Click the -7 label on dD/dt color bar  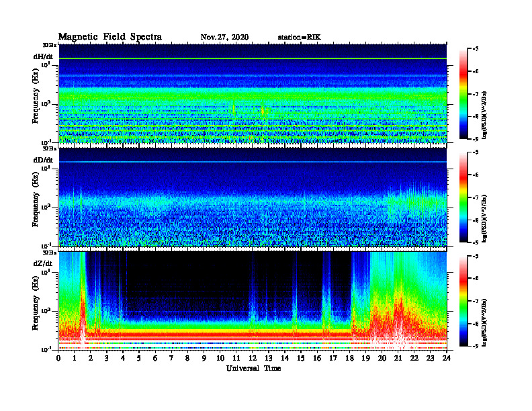tap(476, 197)
